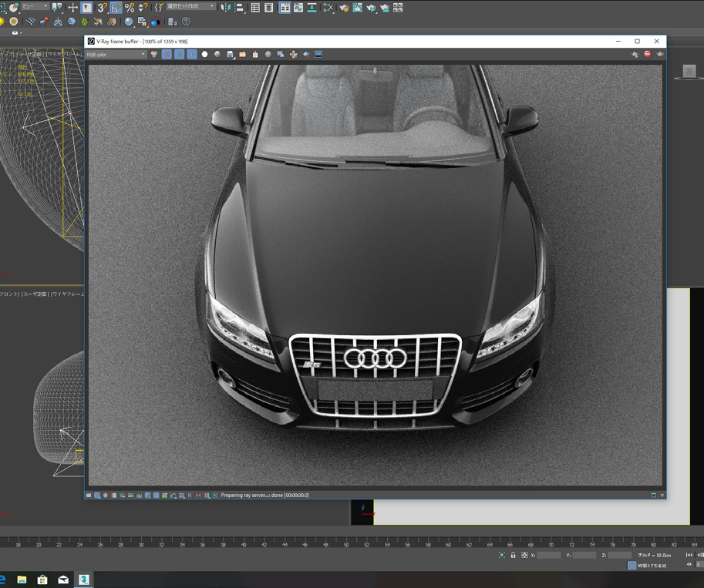Viewport: 704px width, 588px height.
Task: Toggle the blue channel in V-Ray frame buffer
Action: tap(192, 55)
